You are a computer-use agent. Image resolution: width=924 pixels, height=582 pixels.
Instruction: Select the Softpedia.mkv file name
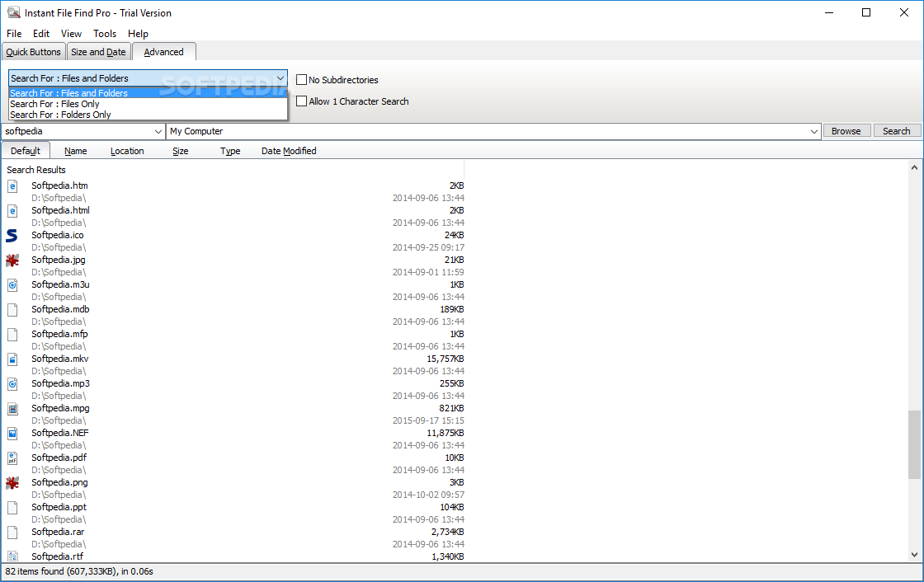[60, 359]
